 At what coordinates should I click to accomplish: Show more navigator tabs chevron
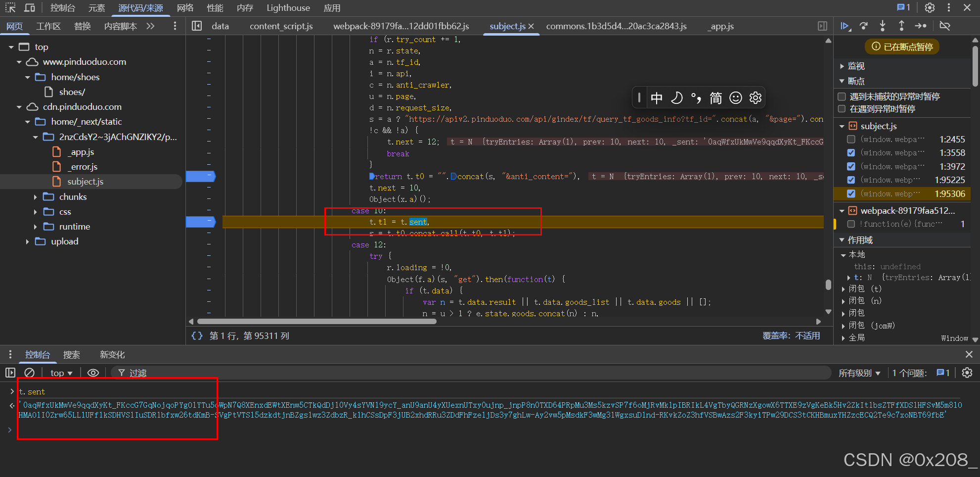[x=150, y=26]
